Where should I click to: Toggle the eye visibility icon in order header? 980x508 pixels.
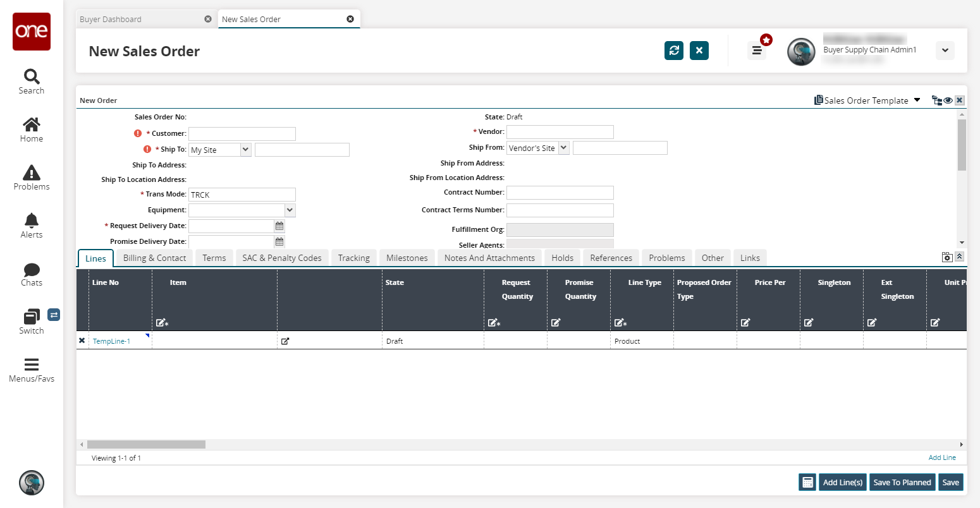pyautogui.click(x=948, y=100)
